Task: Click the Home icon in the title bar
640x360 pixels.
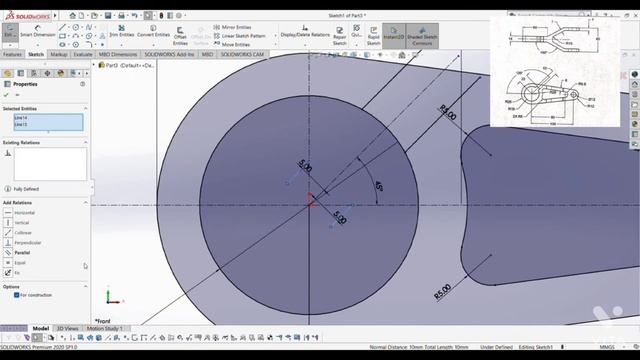Action: point(72,16)
